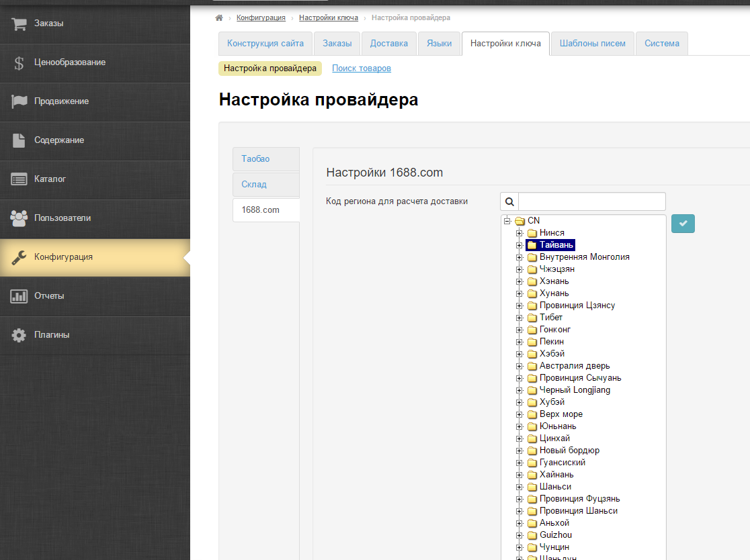Expand the Гуансиский tree node
Image resolution: width=750 pixels, height=560 pixels.
519,463
